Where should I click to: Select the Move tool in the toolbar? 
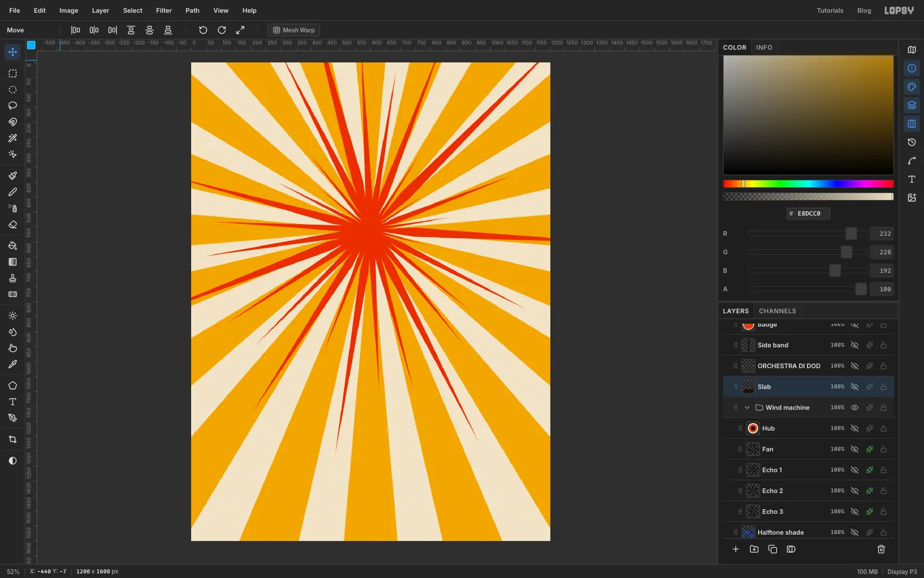(13, 52)
